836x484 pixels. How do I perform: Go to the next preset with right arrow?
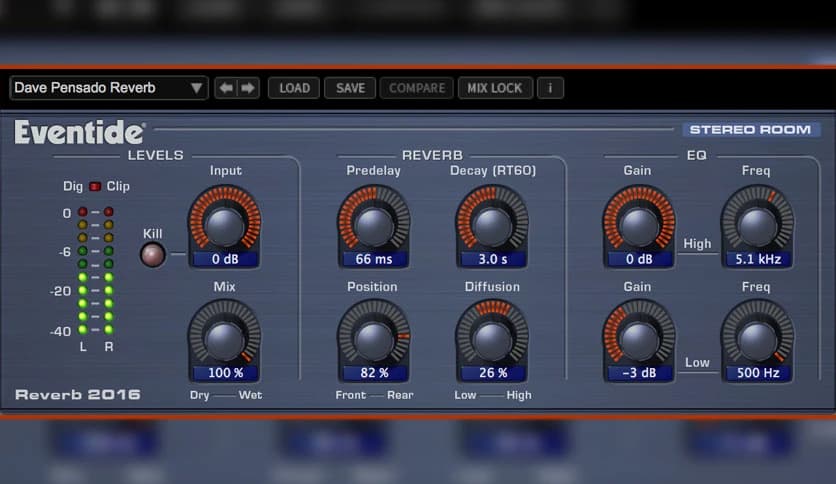247,88
